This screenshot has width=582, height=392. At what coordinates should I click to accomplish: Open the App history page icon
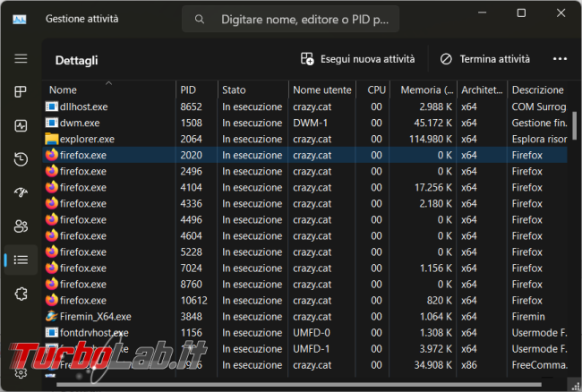[x=21, y=159]
